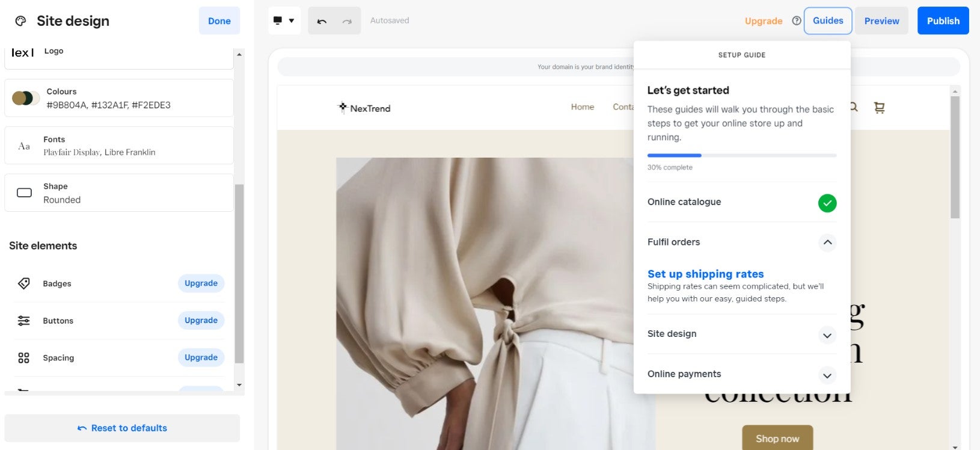This screenshot has width=980, height=450.
Task: Expand the Site design guide chevron
Action: point(827,335)
